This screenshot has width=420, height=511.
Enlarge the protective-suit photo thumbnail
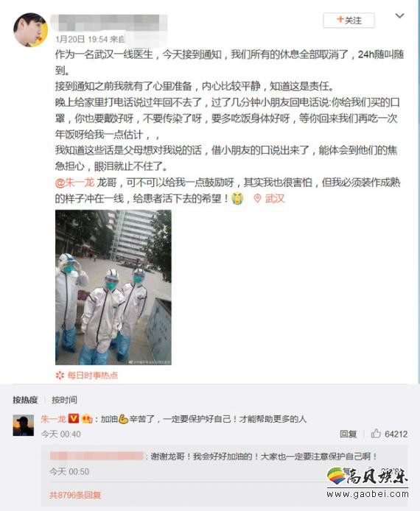coord(113,287)
